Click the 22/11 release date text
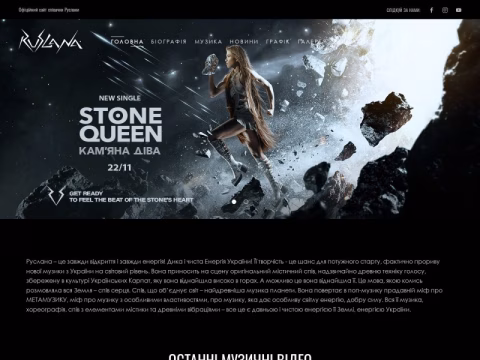This screenshot has width=480, height=360. tap(119, 167)
